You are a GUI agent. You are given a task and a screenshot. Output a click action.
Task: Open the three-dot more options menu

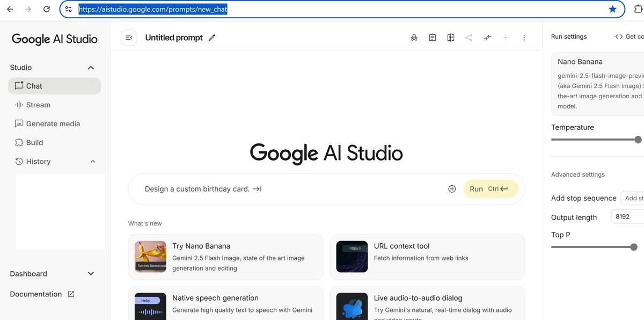point(524,38)
